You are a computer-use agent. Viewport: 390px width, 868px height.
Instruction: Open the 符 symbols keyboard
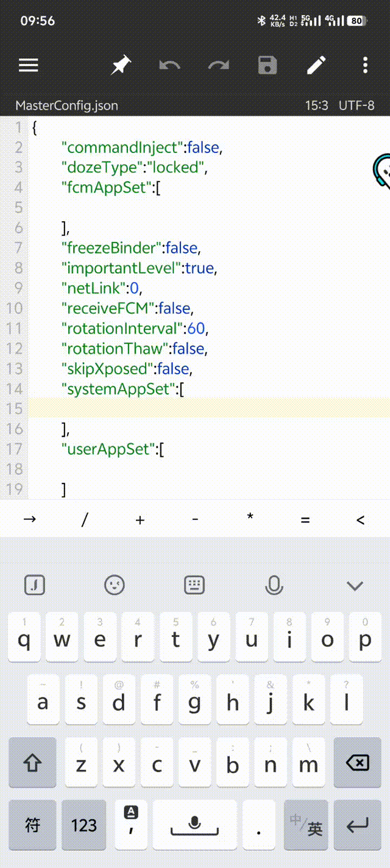[x=32, y=825]
